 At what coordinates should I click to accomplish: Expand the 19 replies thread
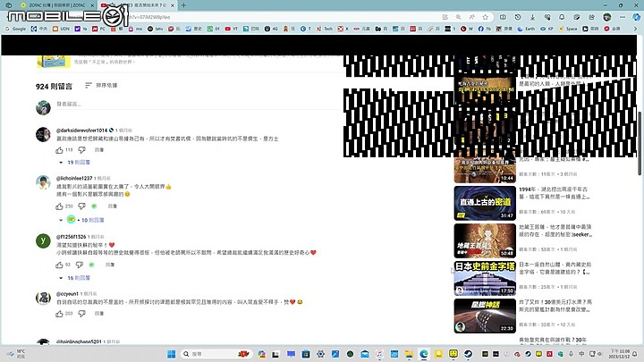(74, 163)
